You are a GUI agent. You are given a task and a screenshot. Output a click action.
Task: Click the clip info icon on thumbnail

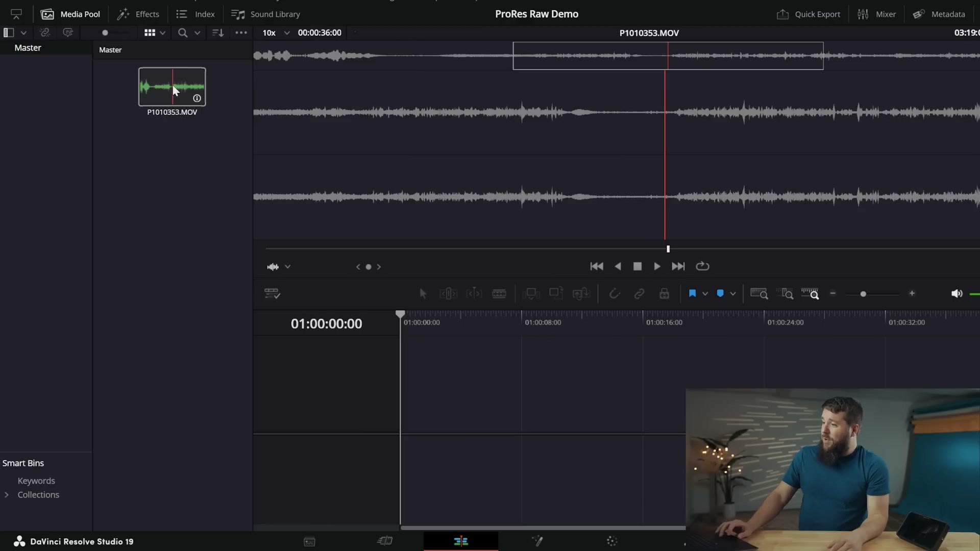click(197, 98)
